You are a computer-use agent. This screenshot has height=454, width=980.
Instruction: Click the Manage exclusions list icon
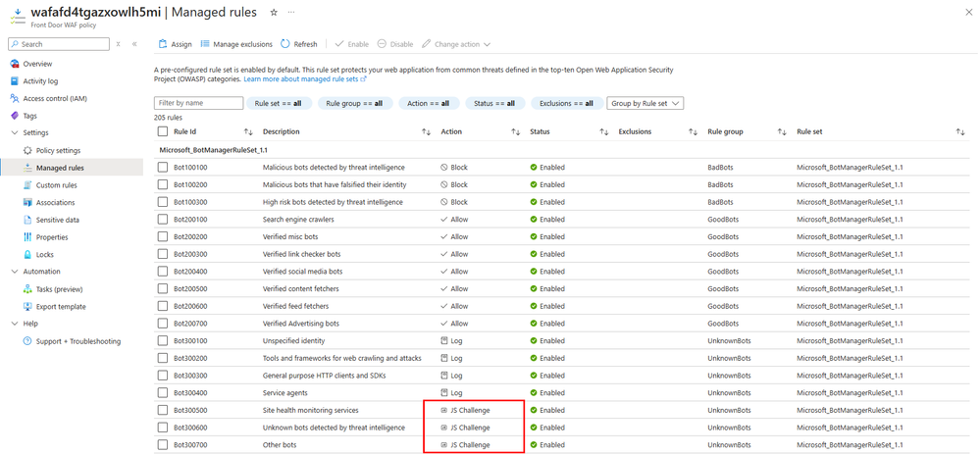click(x=205, y=44)
